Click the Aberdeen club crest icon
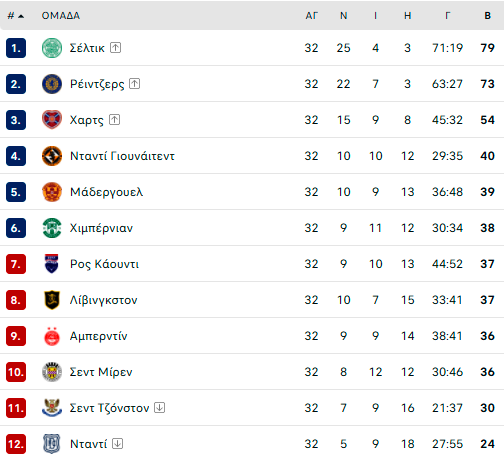 [52, 336]
